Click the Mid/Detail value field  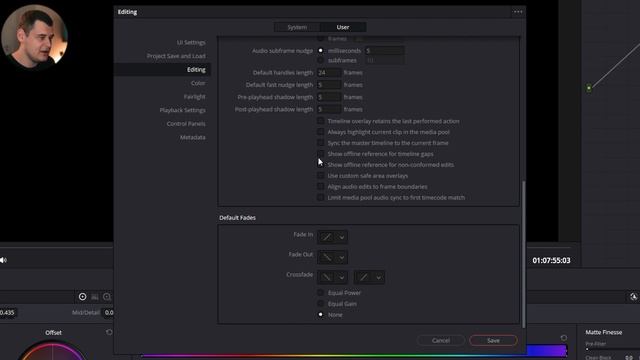pyautogui.click(x=109, y=313)
